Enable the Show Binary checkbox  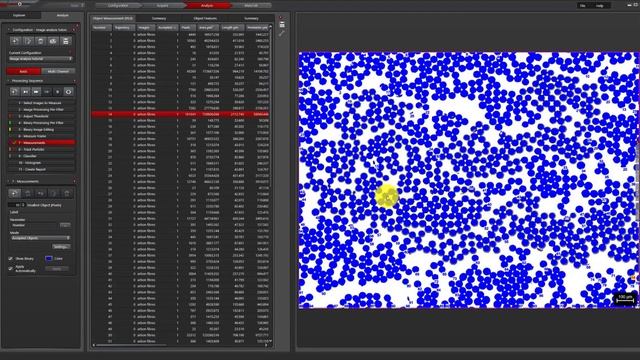point(11,258)
